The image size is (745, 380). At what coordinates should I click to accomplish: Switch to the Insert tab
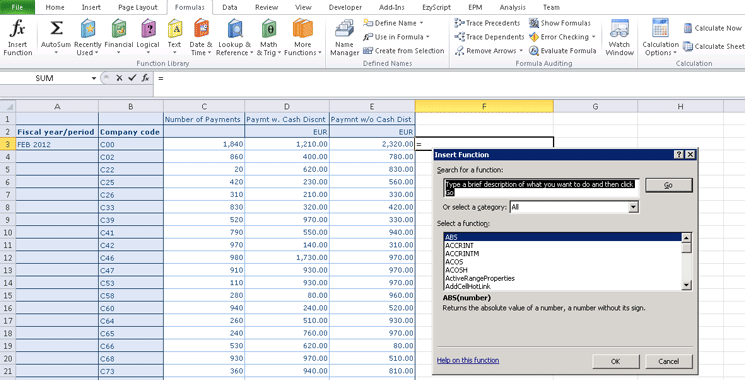click(x=91, y=7)
